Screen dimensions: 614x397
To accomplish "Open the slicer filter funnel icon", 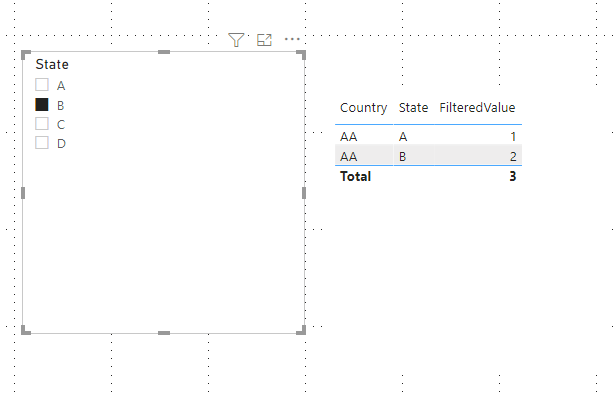I will click(x=236, y=40).
